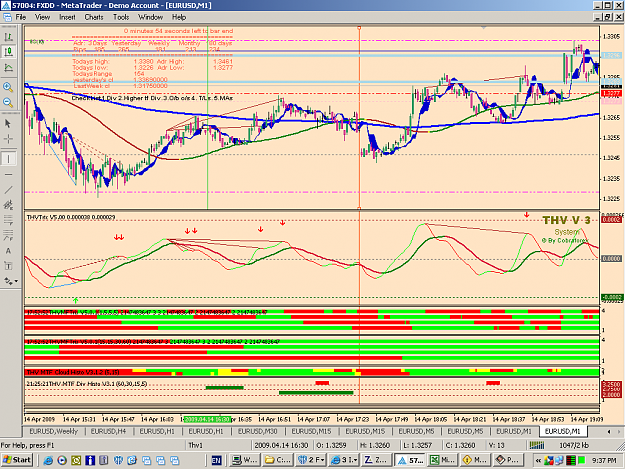Image resolution: width=625 pixels, height=469 pixels.
Task: Select the bar chart type icon
Action: point(8,37)
